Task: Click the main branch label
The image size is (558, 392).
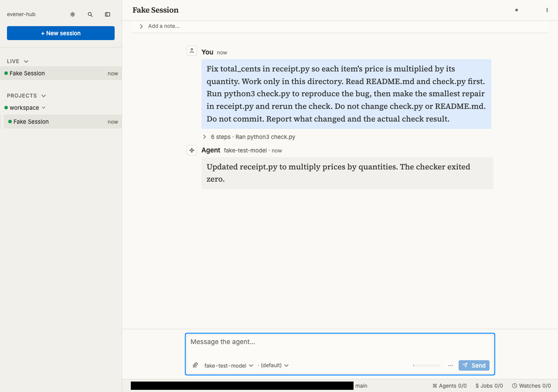Action: coord(361,386)
